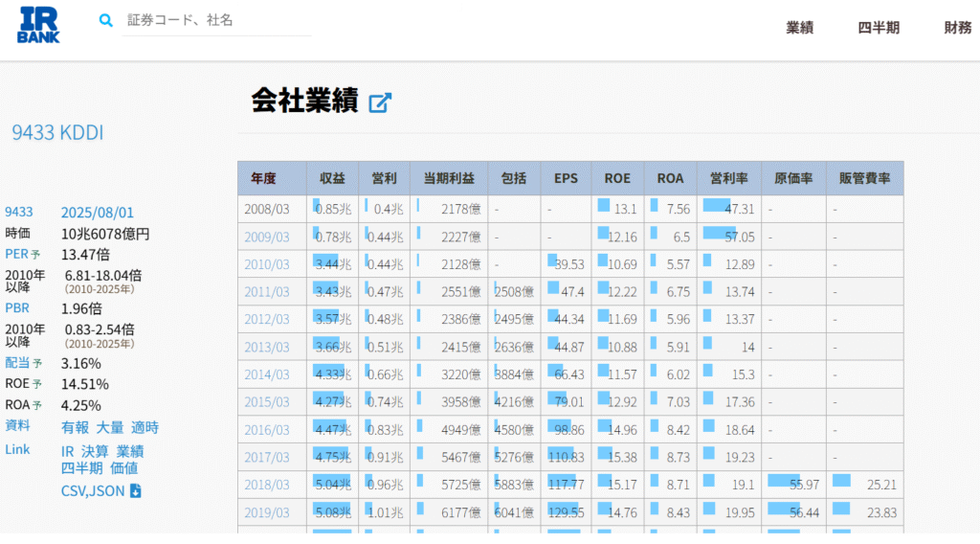
Task: Open the 四半期 top menu
Action: 879,28
